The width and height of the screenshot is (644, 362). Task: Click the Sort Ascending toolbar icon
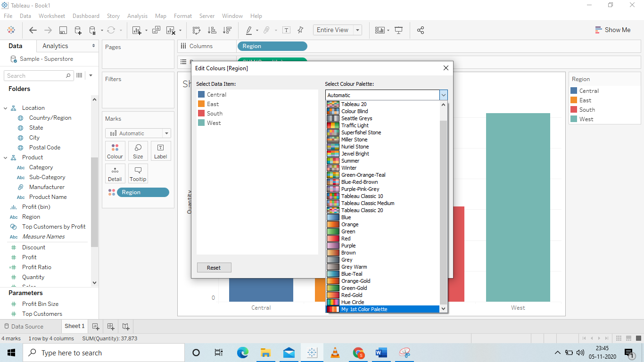tap(212, 30)
